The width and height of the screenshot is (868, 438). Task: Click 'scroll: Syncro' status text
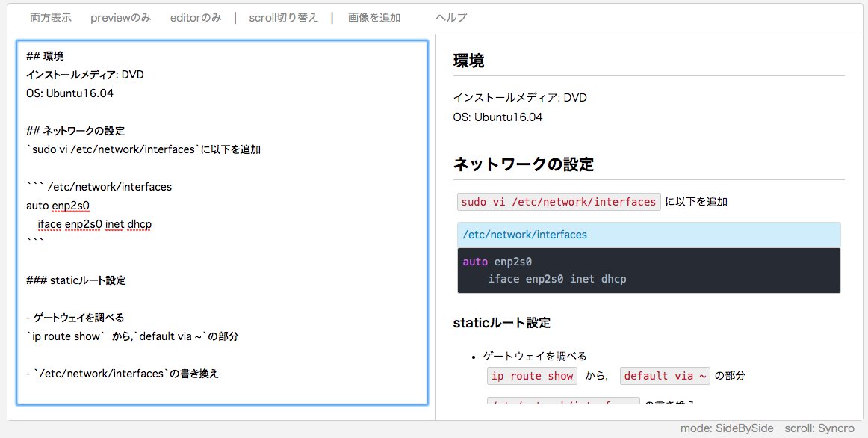pos(819,428)
